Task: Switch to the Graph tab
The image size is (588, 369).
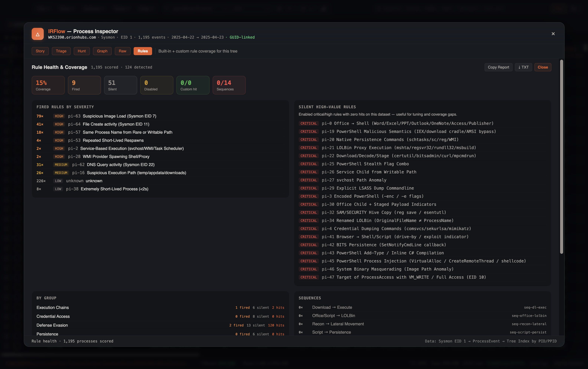Action: click(x=102, y=51)
